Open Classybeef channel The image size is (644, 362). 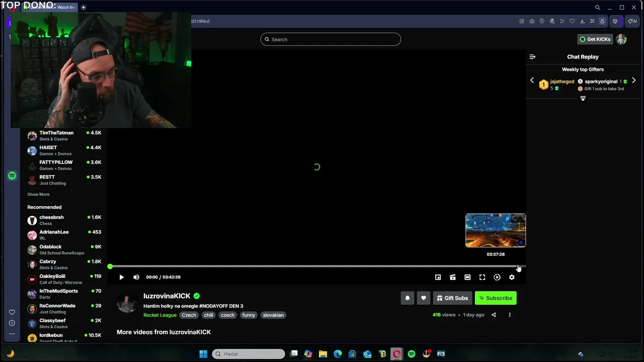(64, 323)
